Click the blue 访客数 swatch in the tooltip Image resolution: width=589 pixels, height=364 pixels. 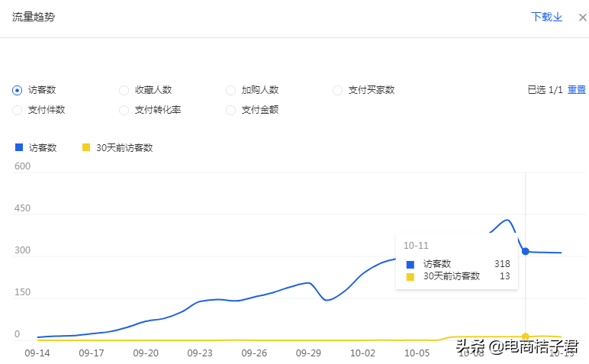410,265
